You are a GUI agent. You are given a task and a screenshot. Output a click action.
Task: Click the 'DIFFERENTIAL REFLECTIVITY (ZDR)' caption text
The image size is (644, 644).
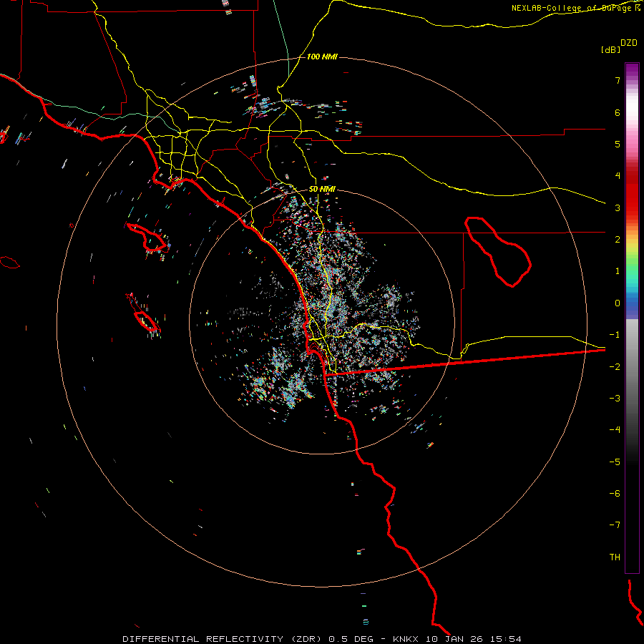pos(223,639)
